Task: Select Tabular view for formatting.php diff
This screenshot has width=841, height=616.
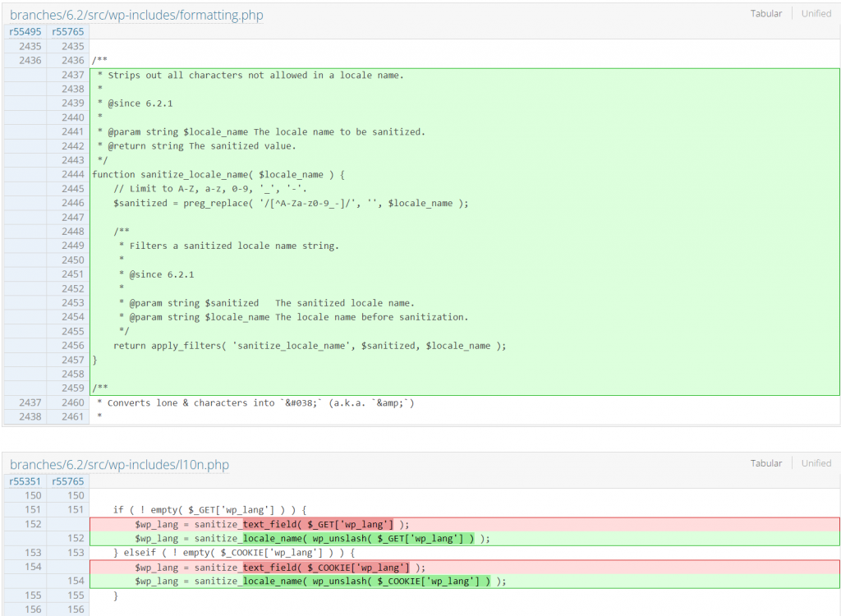Action: (766, 13)
